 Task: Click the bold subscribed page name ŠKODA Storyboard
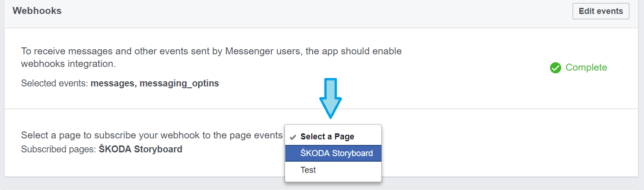click(x=141, y=150)
